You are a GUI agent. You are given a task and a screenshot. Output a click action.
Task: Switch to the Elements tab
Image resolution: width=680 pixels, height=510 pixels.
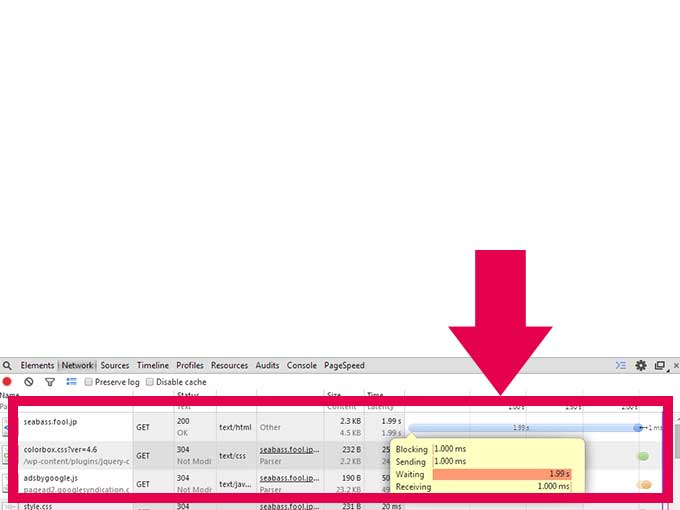pos(37,366)
